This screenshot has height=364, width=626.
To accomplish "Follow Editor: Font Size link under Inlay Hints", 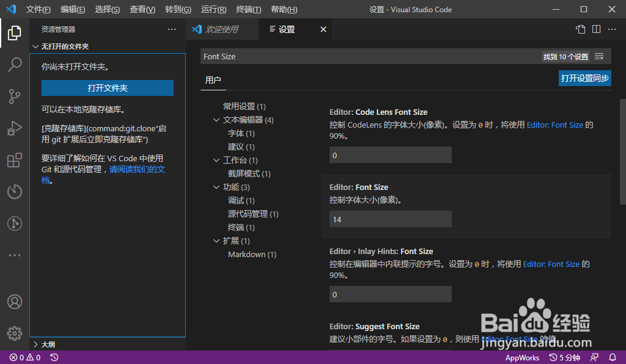I will coord(551,264).
